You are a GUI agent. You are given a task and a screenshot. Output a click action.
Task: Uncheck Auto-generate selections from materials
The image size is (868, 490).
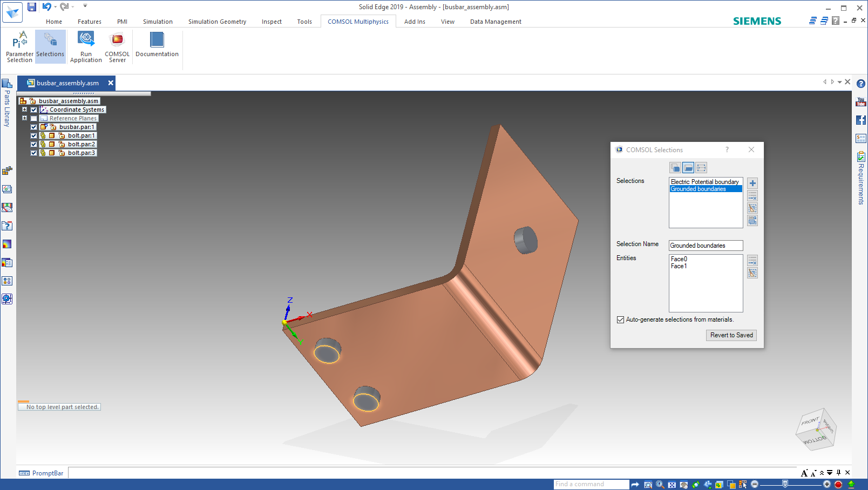tap(620, 320)
